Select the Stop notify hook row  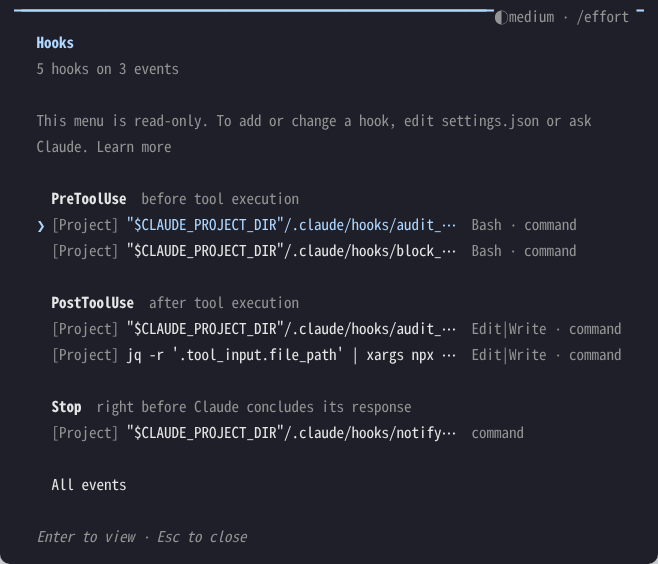point(287,433)
